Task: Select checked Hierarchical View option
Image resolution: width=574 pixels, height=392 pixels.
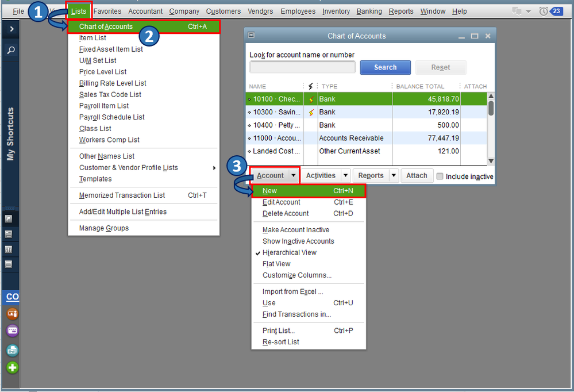Action: pyautogui.click(x=289, y=252)
